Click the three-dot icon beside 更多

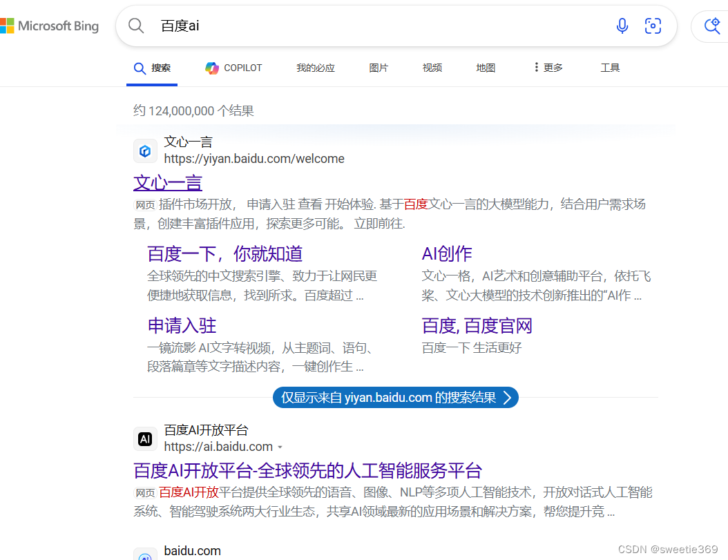[x=536, y=68]
